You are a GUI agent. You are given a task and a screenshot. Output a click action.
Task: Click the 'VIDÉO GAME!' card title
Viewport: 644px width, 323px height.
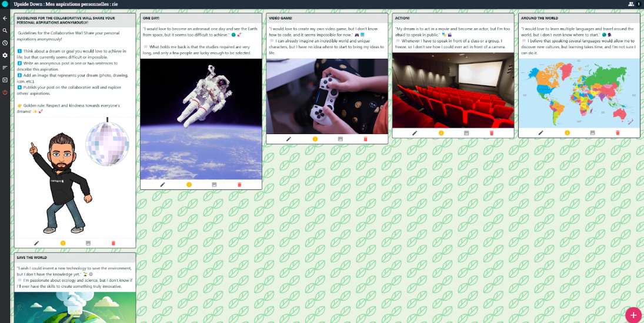(x=281, y=18)
